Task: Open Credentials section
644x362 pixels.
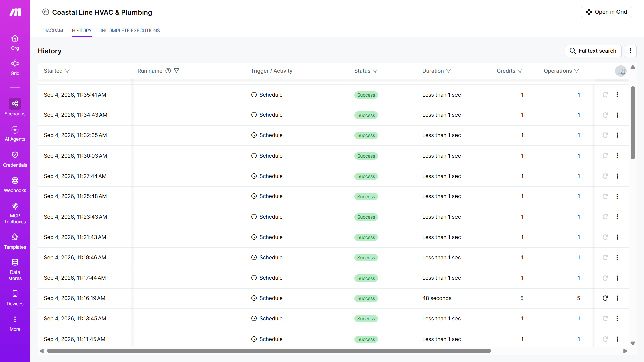Action: [x=15, y=159]
